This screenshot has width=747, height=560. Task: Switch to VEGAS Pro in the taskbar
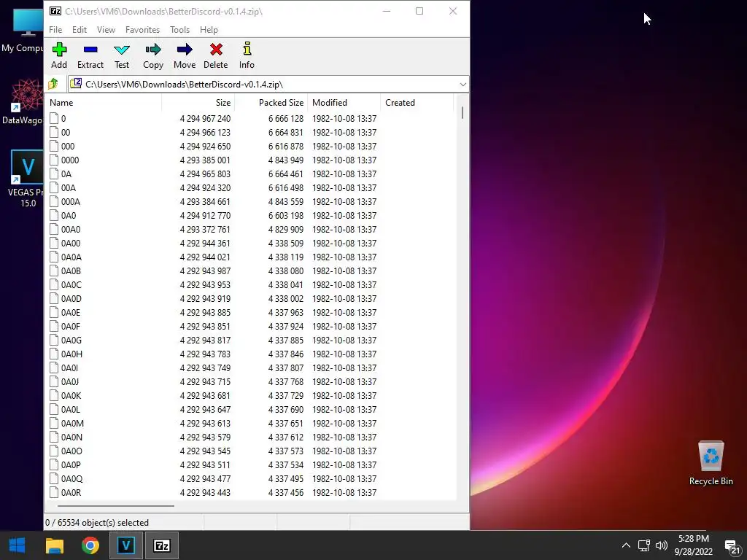pyautogui.click(x=125, y=545)
